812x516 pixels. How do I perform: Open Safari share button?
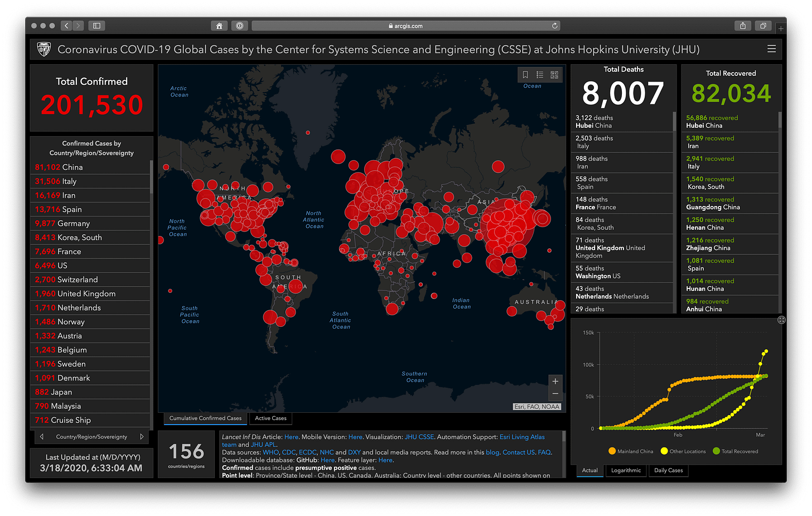tap(743, 26)
